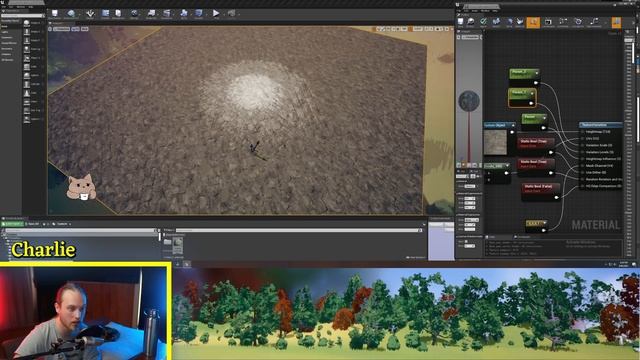
Task: Toggle Live Preview in Material Editor toolbar
Action: point(548,22)
